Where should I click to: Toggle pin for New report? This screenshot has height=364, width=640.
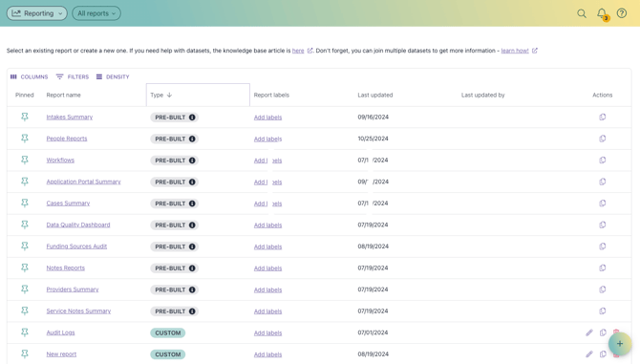[x=25, y=354]
